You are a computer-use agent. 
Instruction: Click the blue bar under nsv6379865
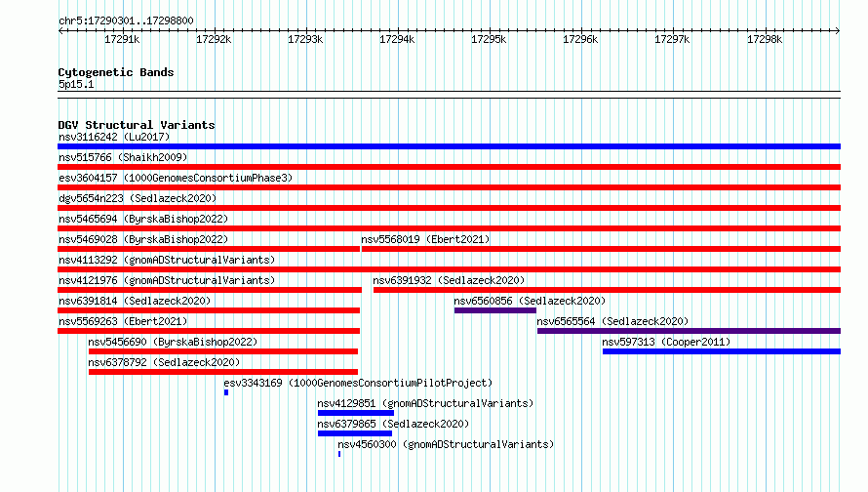point(355,433)
